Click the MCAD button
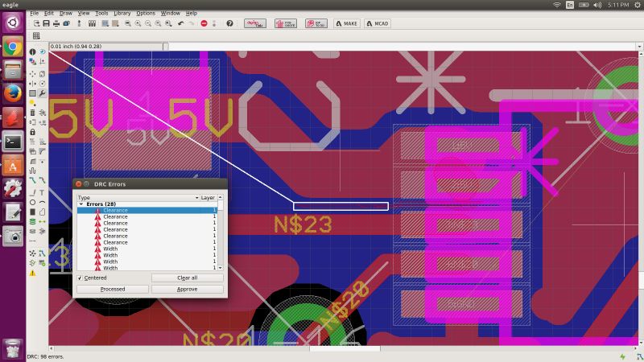 point(377,23)
